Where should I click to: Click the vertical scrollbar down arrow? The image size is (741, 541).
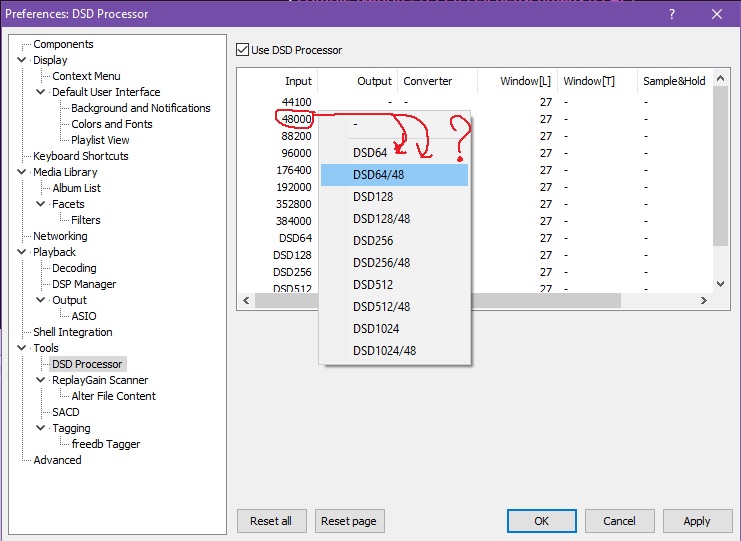click(x=721, y=284)
